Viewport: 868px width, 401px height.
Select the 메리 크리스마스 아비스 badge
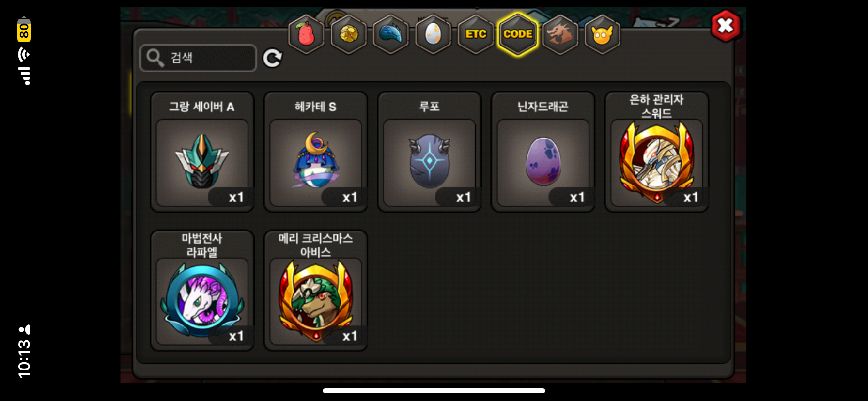316,291
